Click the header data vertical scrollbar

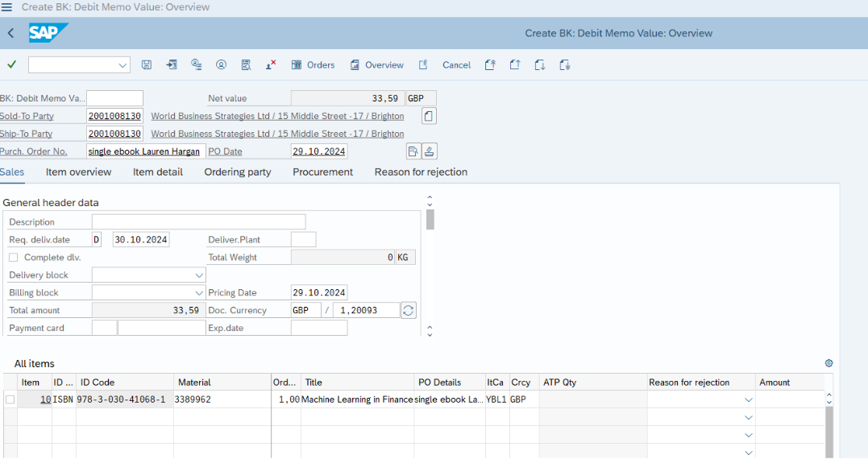[430, 220]
